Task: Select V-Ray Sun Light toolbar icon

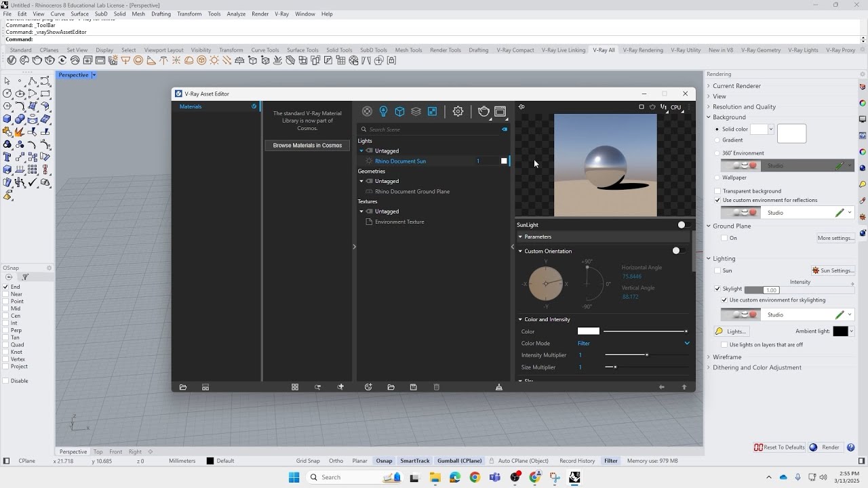Action: coord(214,60)
